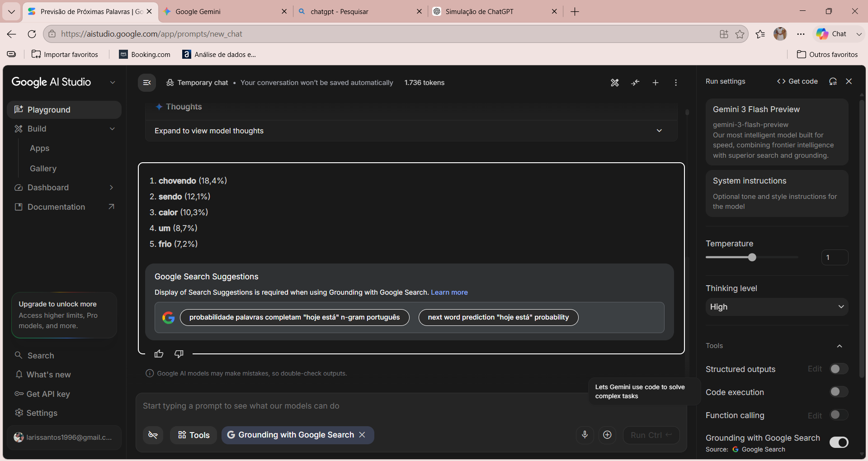Click the browser refresh icon
868x461 pixels.
tap(32, 34)
